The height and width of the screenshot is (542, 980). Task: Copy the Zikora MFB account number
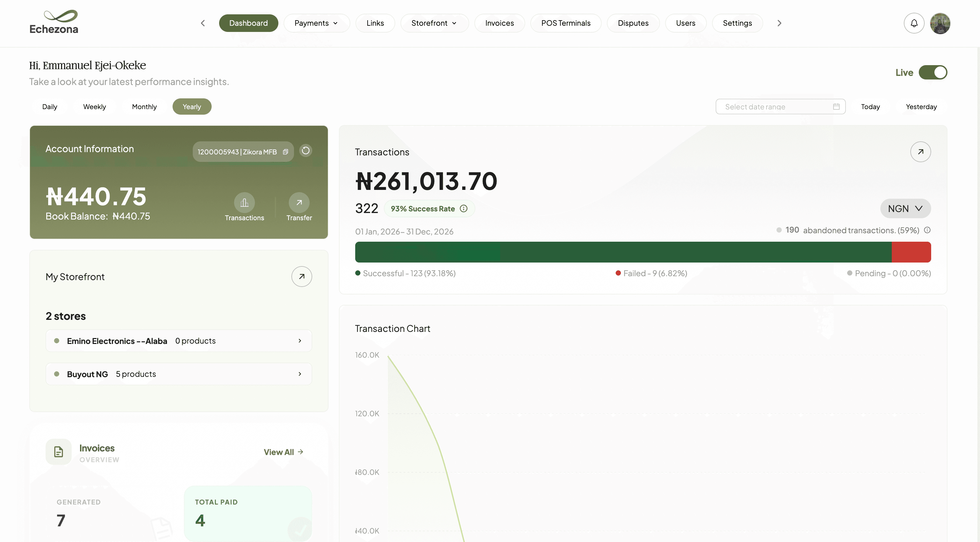(286, 151)
